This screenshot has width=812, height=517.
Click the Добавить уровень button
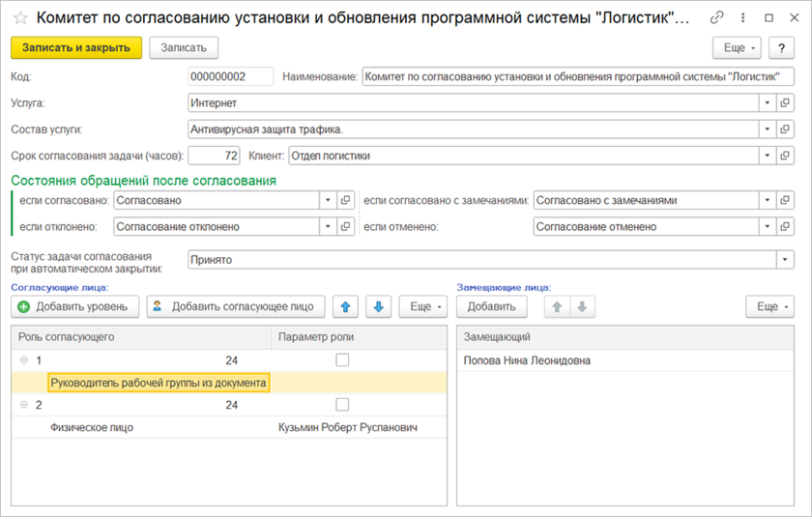tap(72, 306)
